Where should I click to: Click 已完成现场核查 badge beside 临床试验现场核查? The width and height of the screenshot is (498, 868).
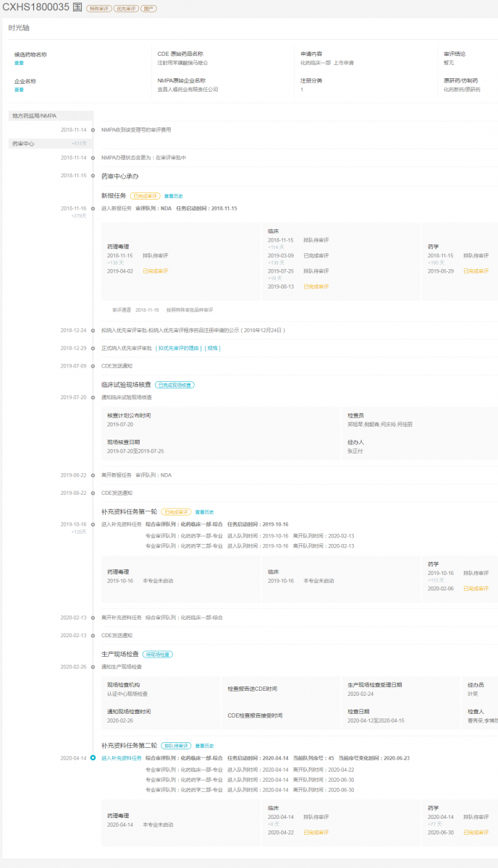click(x=174, y=385)
